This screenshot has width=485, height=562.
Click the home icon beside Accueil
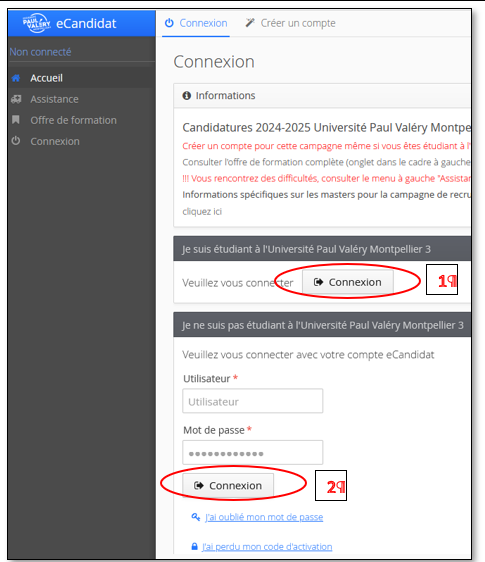16,78
